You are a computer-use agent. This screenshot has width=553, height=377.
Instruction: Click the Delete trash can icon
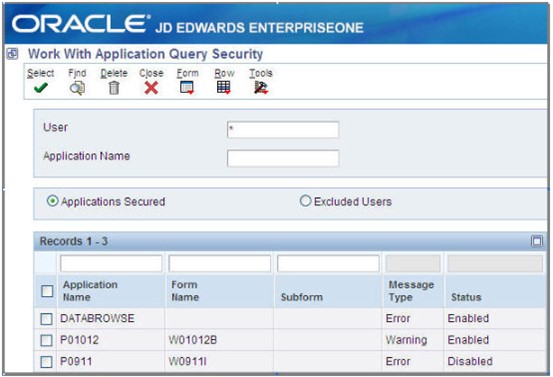point(114,88)
